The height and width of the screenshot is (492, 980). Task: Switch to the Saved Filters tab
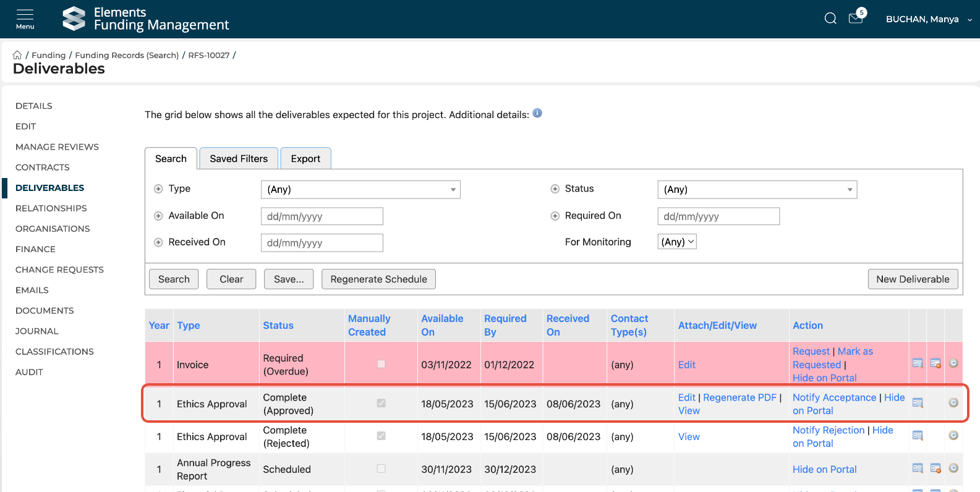click(x=239, y=159)
